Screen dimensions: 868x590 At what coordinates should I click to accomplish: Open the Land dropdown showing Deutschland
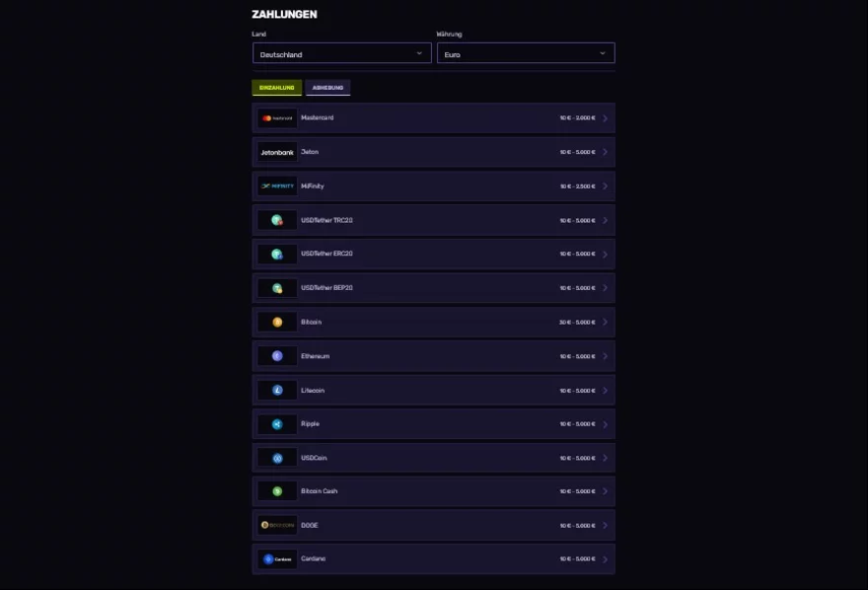[341, 54]
